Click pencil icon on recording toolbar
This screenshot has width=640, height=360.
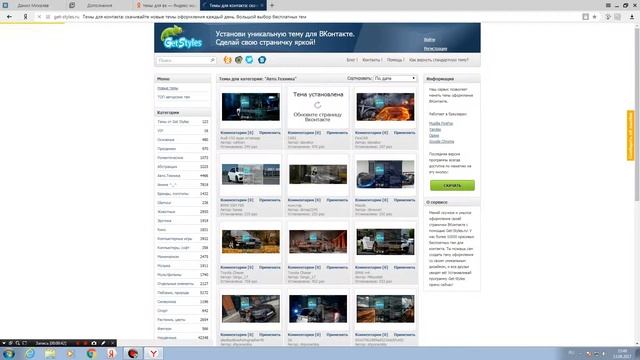(103, 343)
